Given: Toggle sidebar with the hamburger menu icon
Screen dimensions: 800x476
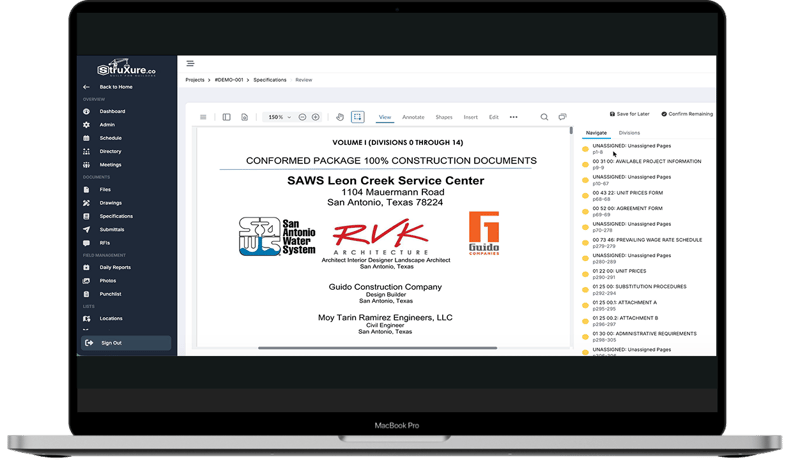Looking at the screenshot, I should (x=190, y=63).
